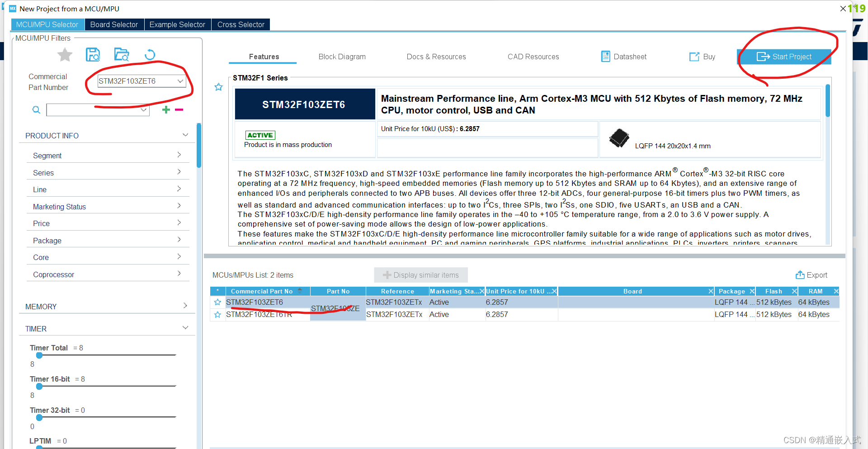Open the Commercial Part Number dropdown
The width and height of the screenshot is (868, 449).
(180, 81)
